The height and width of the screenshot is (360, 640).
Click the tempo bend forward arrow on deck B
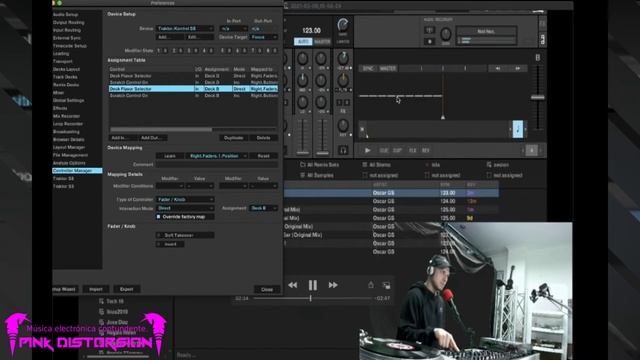pos(518,69)
